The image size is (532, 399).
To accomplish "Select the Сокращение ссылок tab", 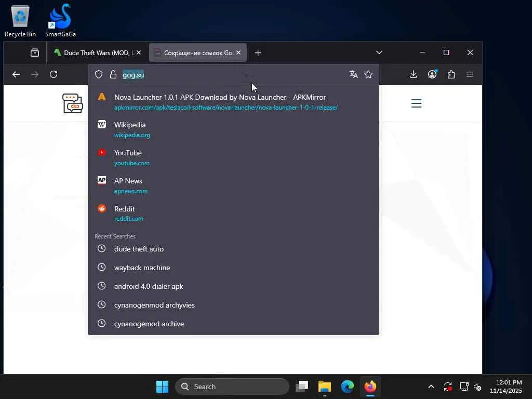I will coord(198,52).
